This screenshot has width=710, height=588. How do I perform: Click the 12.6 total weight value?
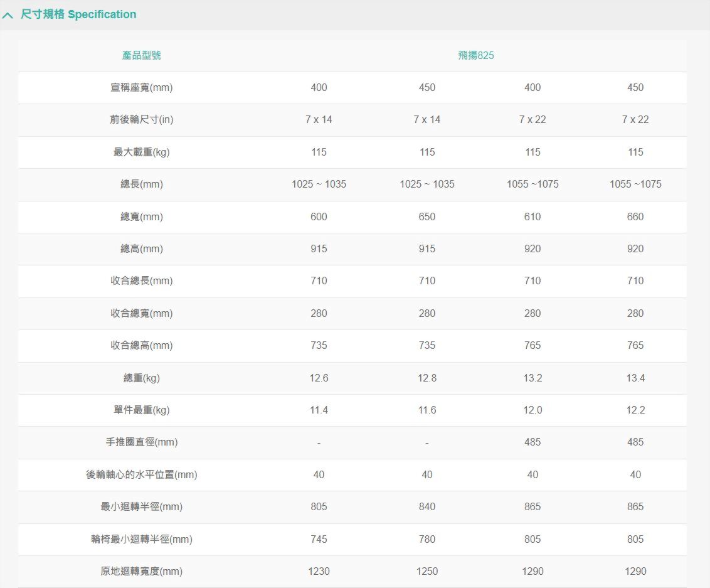[319, 378]
